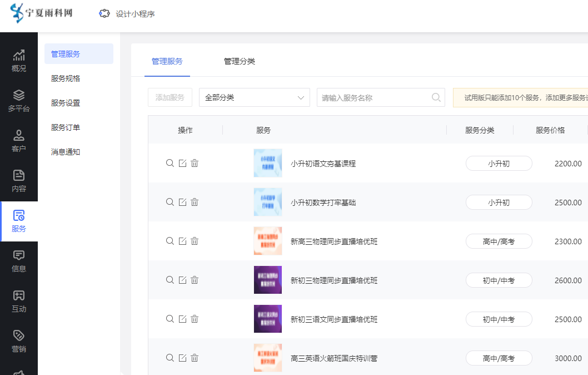Delete the 新高三物理同步直播培优班 service
Image resolution: width=588 pixels, height=375 pixels.
coord(195,241)
